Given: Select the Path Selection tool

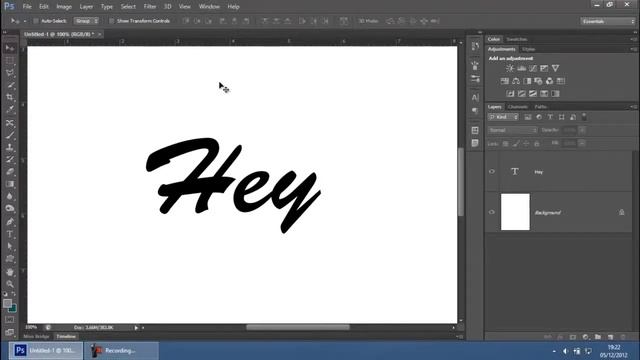Looking at the screenshot, I should pos(10,247).
